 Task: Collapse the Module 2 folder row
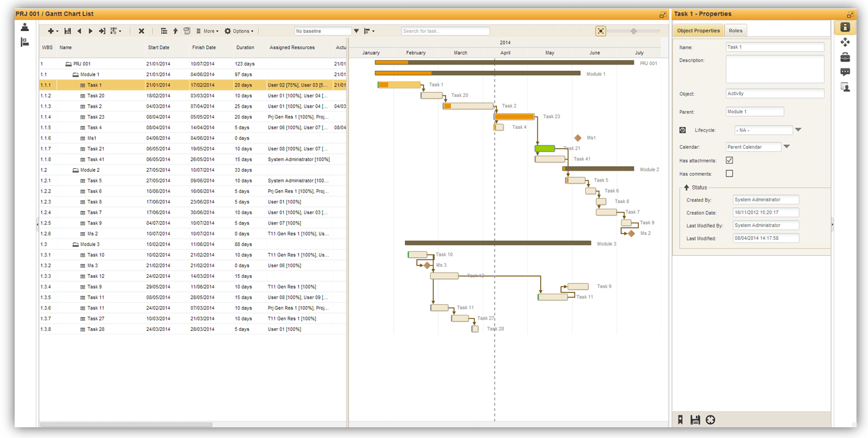coord(75,170)
